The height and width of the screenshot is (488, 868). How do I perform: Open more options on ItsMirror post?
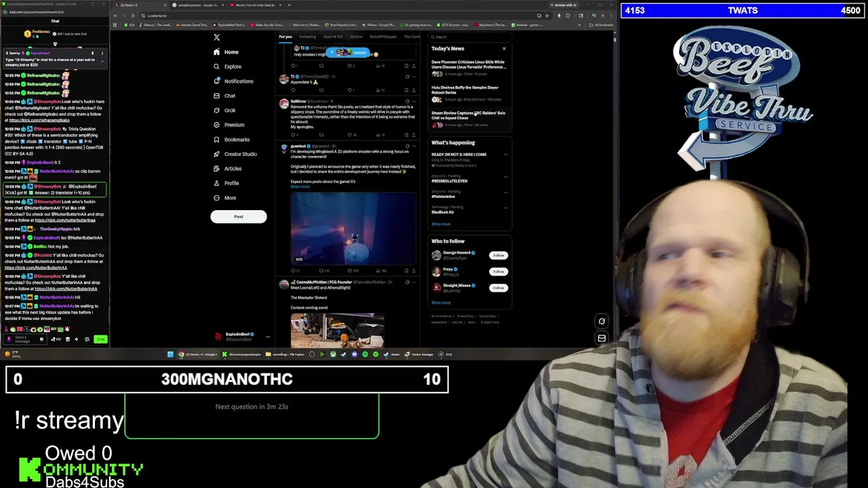pyautogui.click(x=414, y=102)
